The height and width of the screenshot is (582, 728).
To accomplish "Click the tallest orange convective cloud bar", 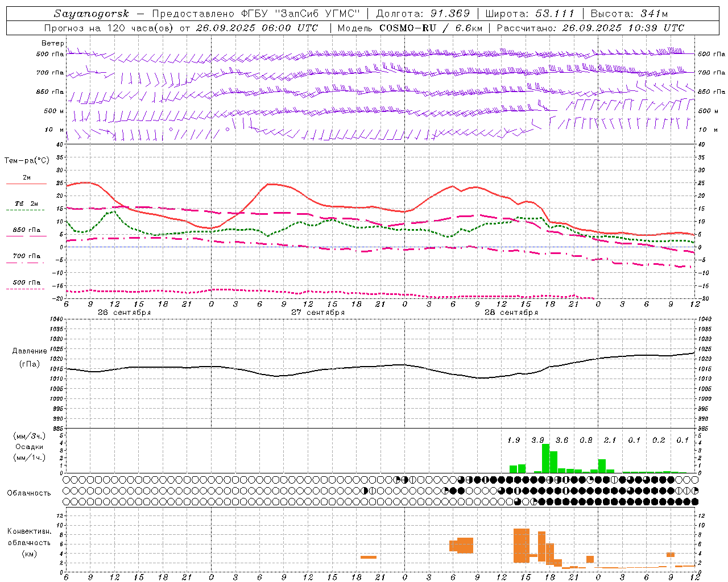I will (522, 546).
